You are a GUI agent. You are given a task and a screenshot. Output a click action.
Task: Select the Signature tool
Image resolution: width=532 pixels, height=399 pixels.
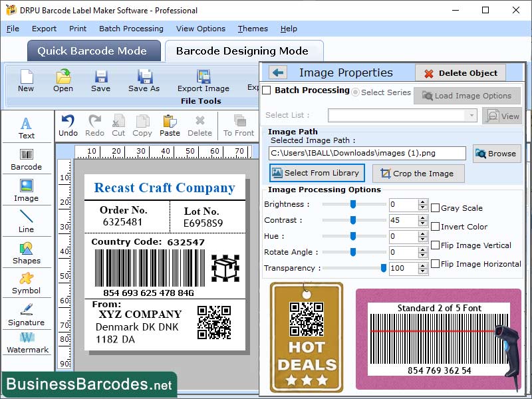point(27,316)
